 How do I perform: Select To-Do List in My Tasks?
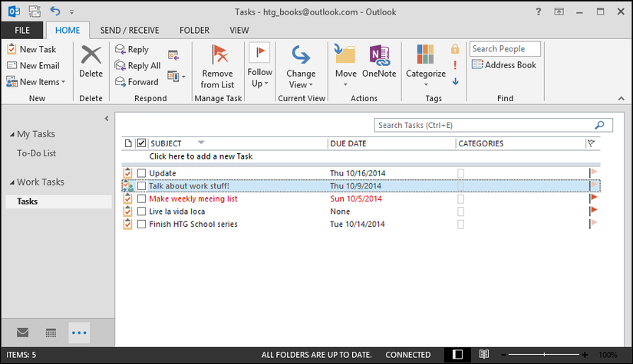(36, 153)
